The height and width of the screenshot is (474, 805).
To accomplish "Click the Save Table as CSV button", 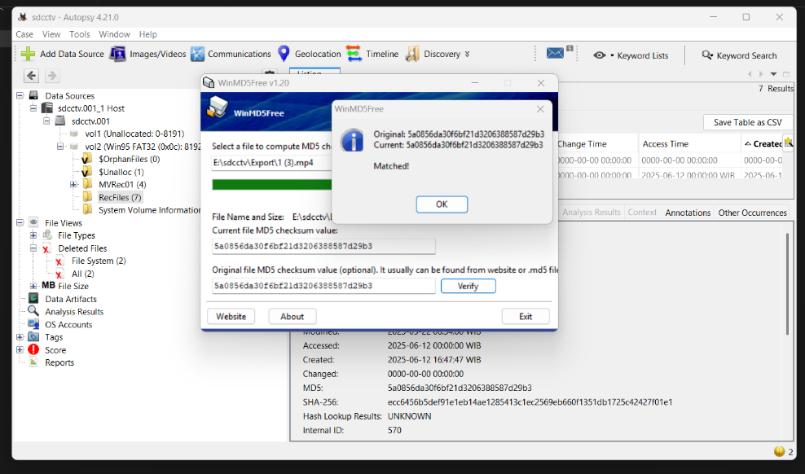I will [749, 121].
